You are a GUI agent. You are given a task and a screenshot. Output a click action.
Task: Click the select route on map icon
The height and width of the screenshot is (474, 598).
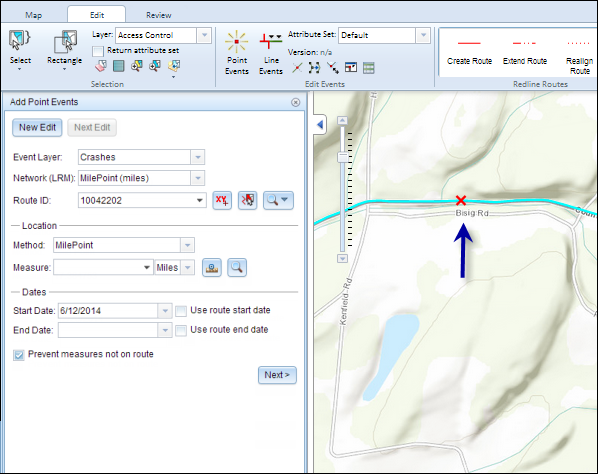coord(248,200)
